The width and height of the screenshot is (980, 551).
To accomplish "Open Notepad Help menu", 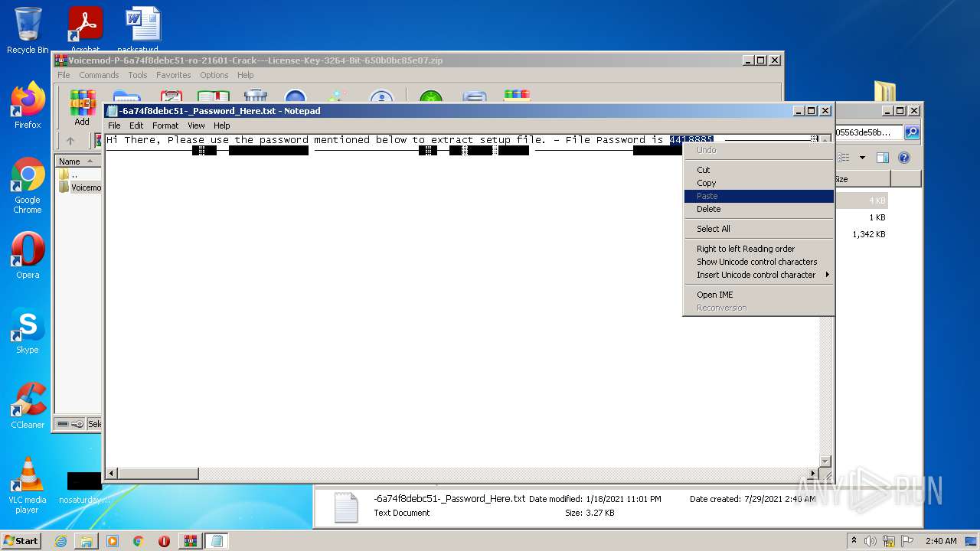I will click(x=221, y=126).
